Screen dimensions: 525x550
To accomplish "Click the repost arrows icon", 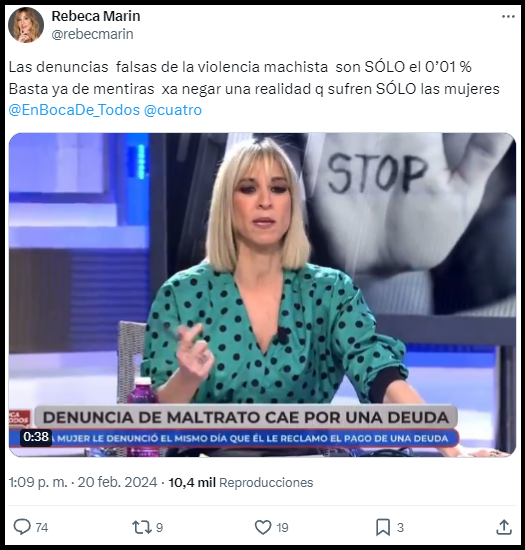I will point(142,527).
